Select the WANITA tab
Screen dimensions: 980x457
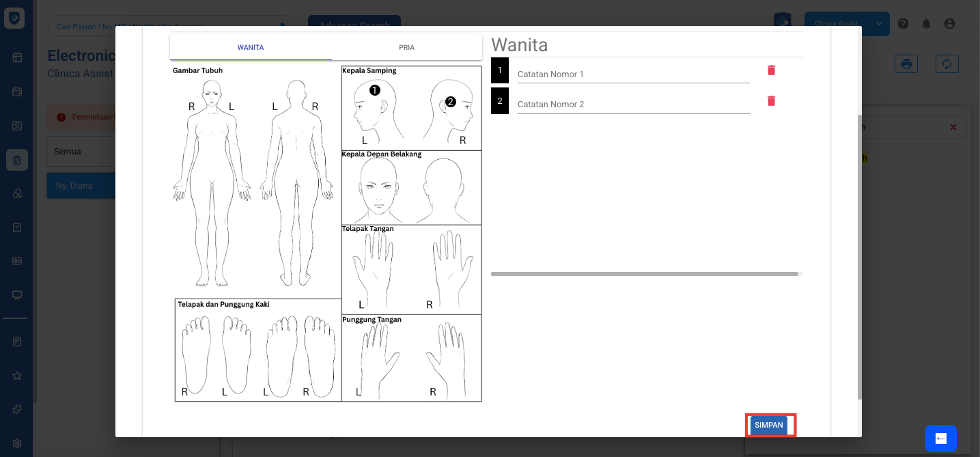pyautogui.click(x=251, y=48)
